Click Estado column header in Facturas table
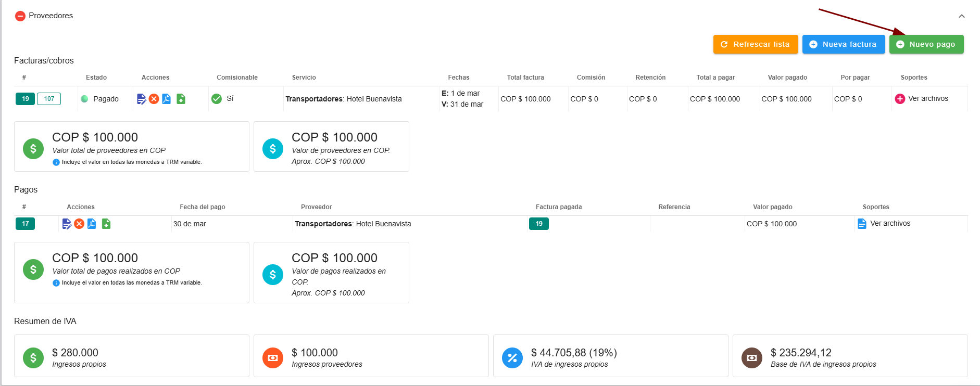 96,78
